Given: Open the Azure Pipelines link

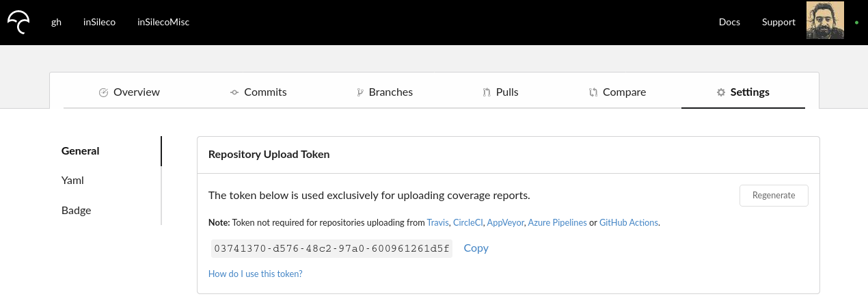Looking at the screenshot, I should click(x=557, y=223).
